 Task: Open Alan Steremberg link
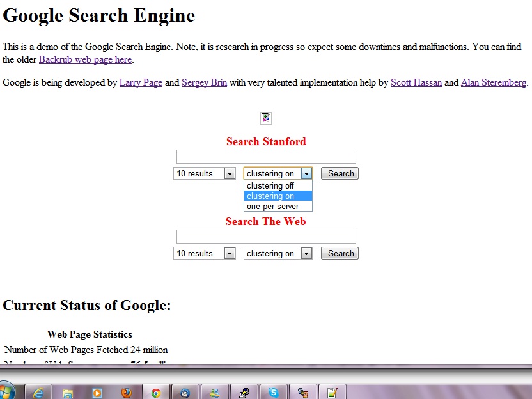494,82
